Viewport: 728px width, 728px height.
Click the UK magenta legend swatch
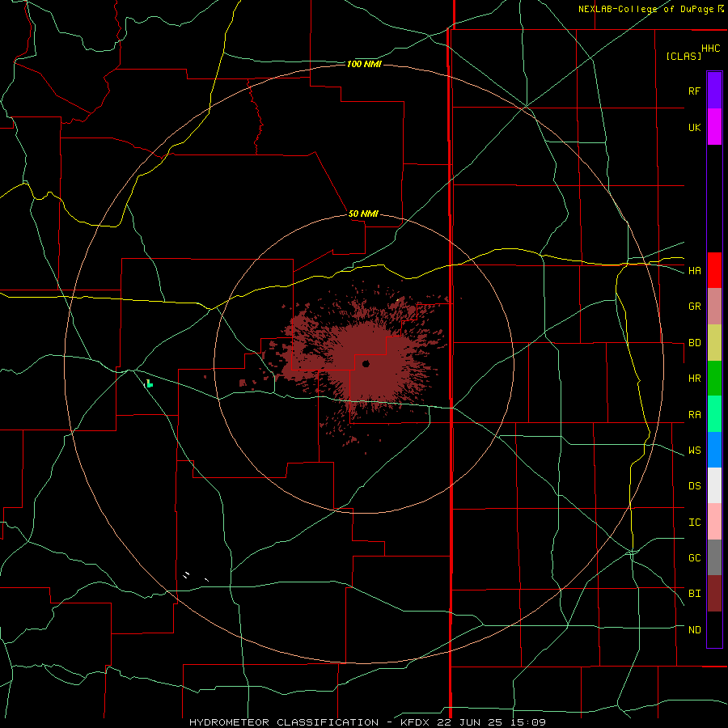[x=714, y=127]
